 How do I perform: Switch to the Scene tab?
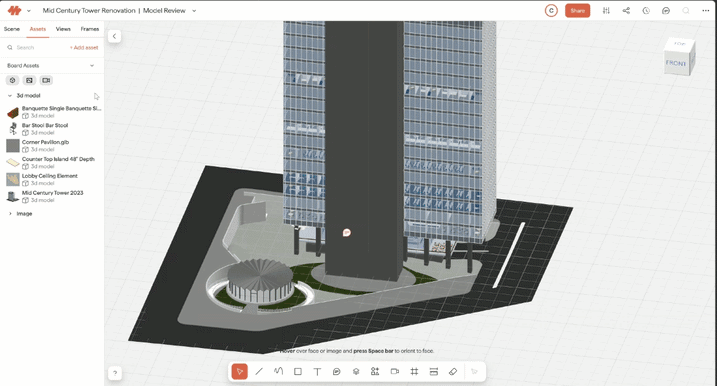click(12, 29)
